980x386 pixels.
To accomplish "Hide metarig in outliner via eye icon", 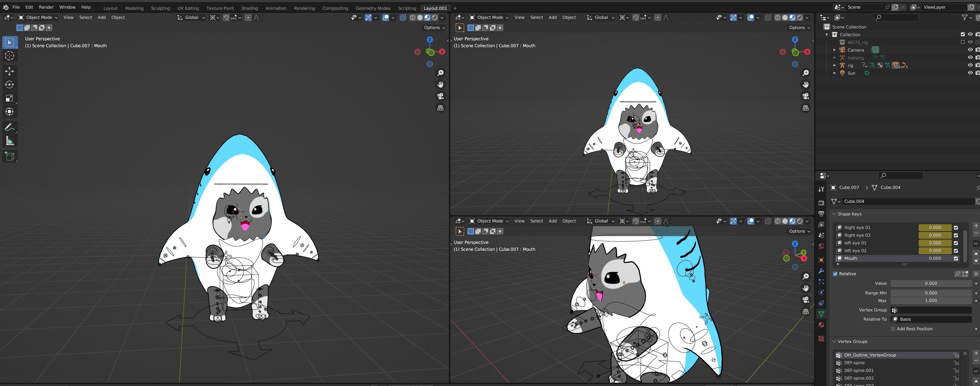I will point(970,58).
